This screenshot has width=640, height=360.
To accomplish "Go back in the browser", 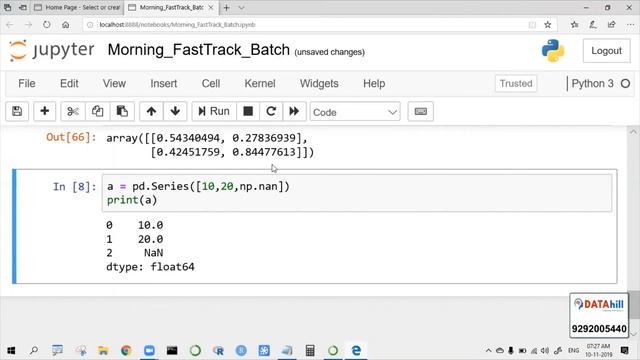I will [10, 25].
